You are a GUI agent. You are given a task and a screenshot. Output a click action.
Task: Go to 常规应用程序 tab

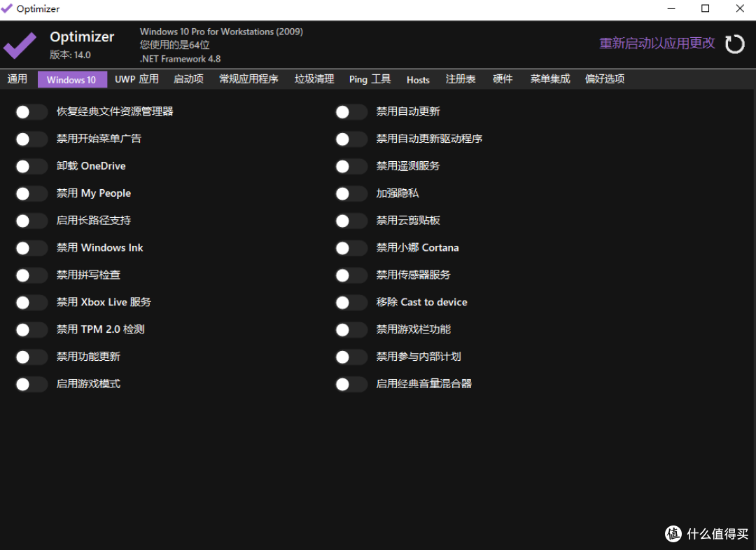pos(248,79)
